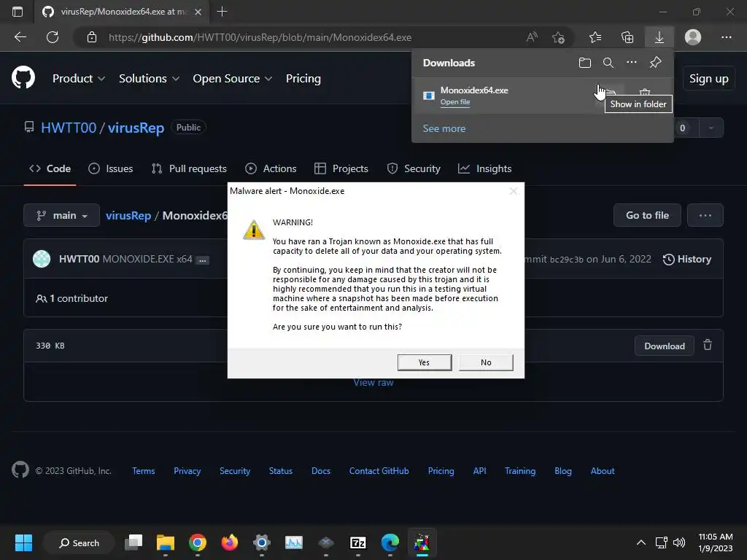The image size is (747, 560).
Task: Open downloads folder icon in Downloads panel
Action: pyautogui.click(x=584, y=63)
